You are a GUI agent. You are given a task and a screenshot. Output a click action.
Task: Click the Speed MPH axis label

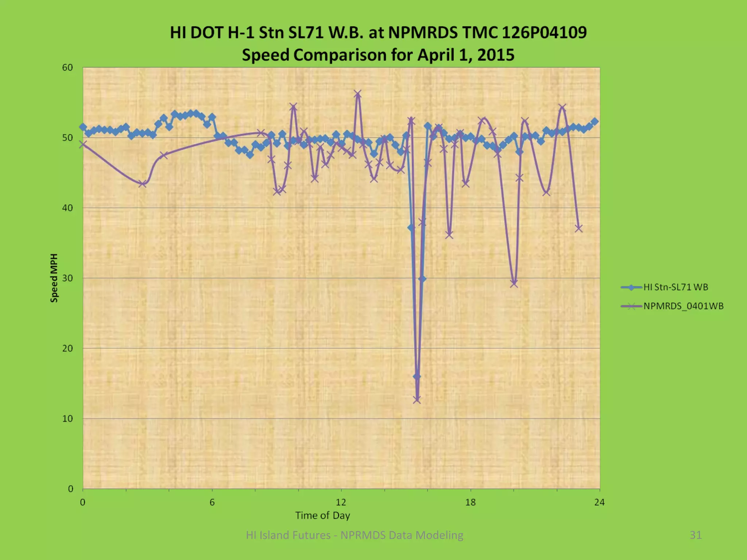click(54, 278)
